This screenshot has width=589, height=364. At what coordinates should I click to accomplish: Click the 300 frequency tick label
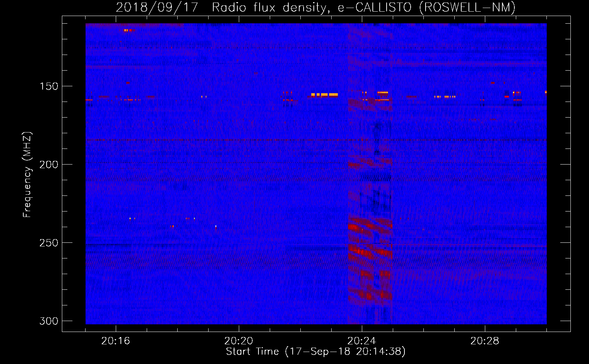tap(49, 321)
